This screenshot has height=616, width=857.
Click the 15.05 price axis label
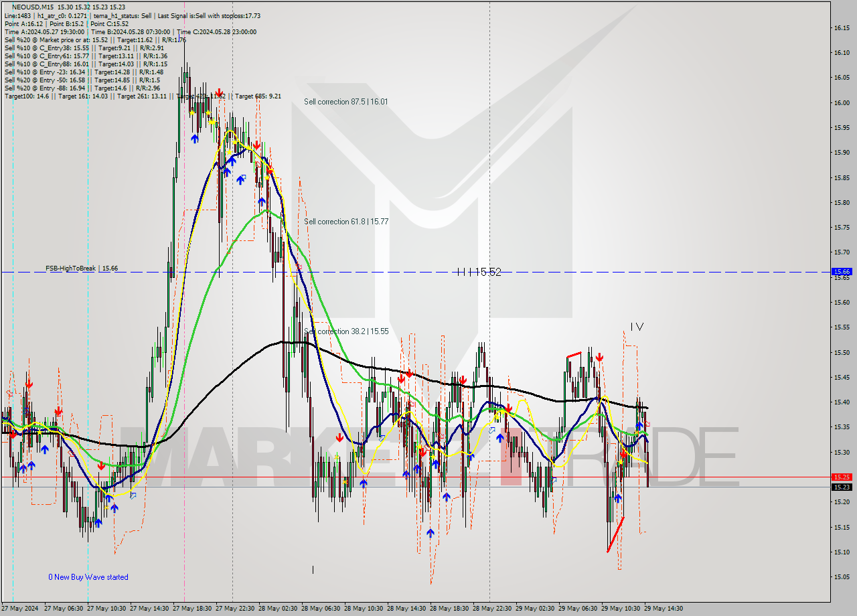point(842,577)
